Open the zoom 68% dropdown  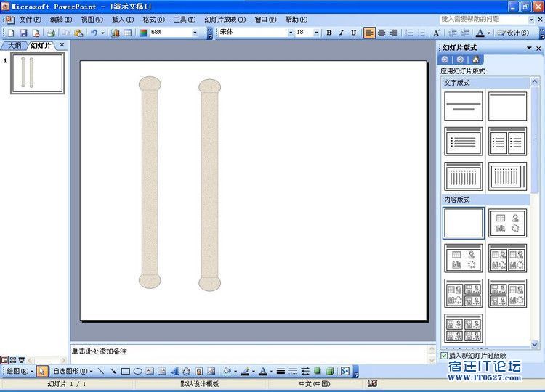coord(195,33)
